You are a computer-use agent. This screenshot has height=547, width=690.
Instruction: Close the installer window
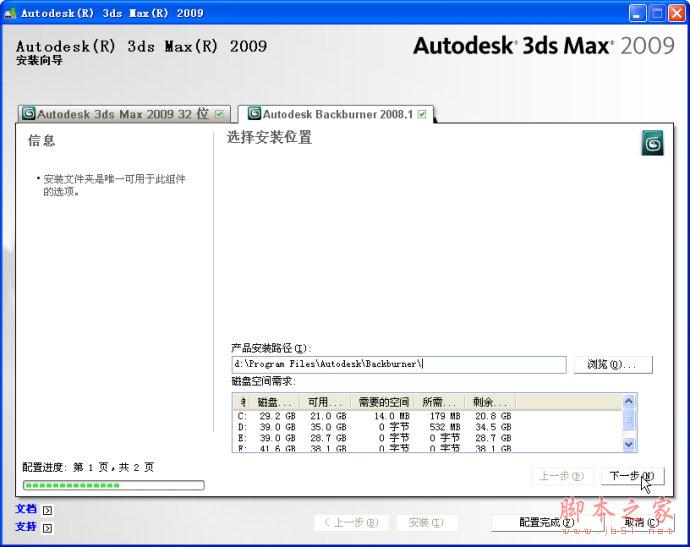tap(676, 13)
